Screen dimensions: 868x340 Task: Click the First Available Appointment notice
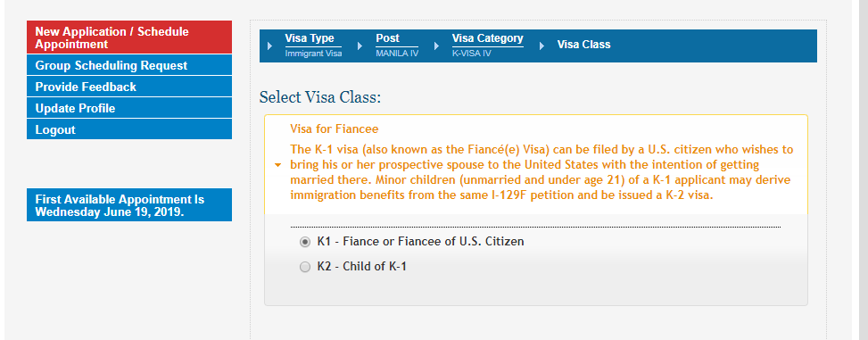click(x=129, y=205)
